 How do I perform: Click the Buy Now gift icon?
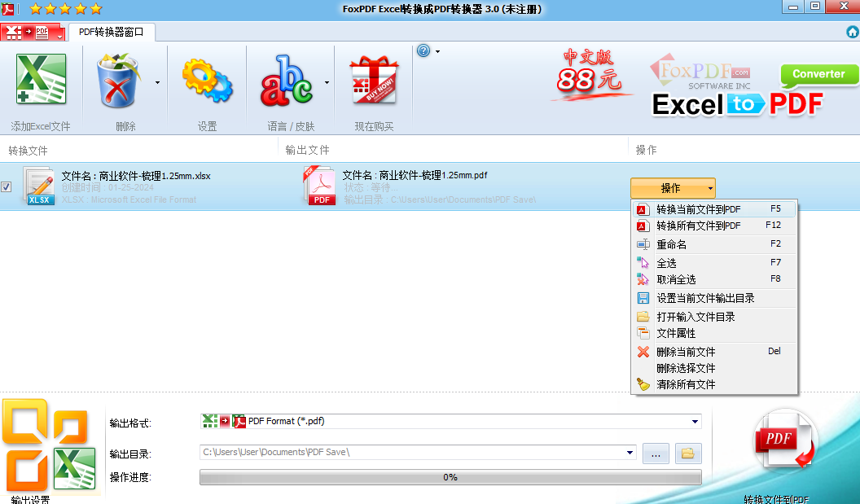click(x=374, y=80)
